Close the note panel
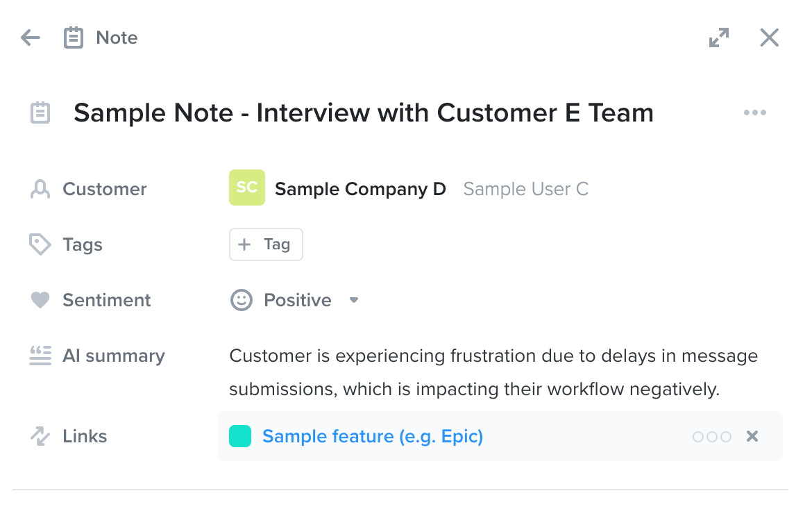Image resolution: width=812 pixels, height=525 pixels. 770,37
